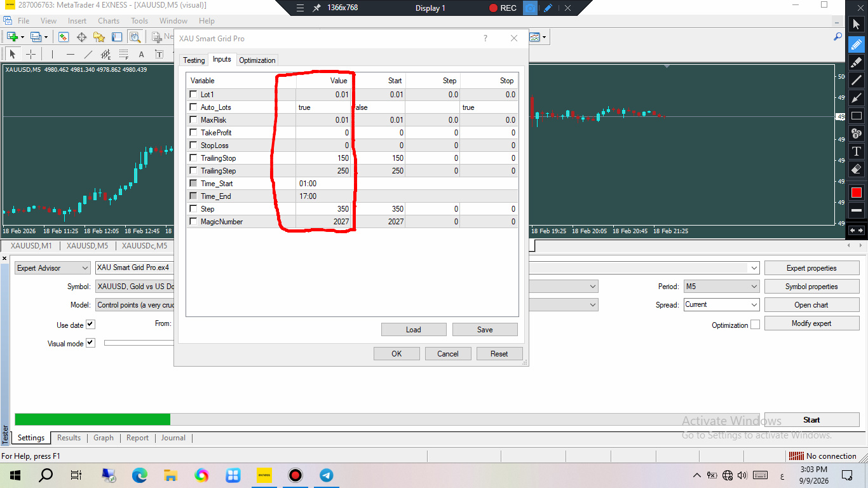Tick the TrailingStop optimization checkbox
Screen dimensions: 868x488
tap(193, 158)
